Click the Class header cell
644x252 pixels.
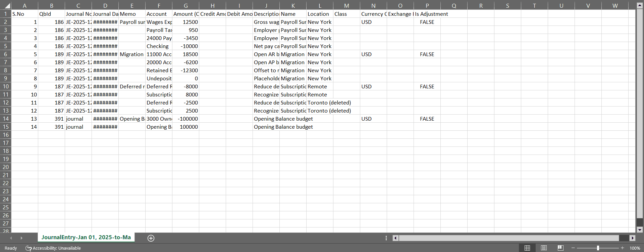346,14
